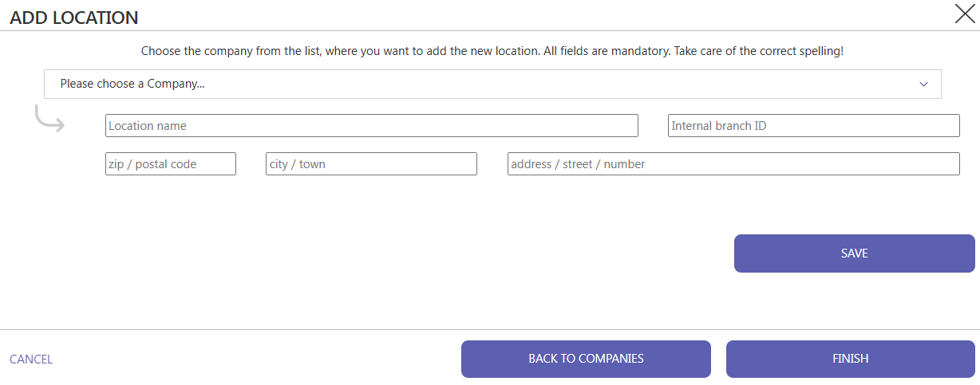Image resolution: width=980 pixels, height=385 pixels.
Task: Click the SAVE label text
Action: pyautogui.click(x=855, y=253)
